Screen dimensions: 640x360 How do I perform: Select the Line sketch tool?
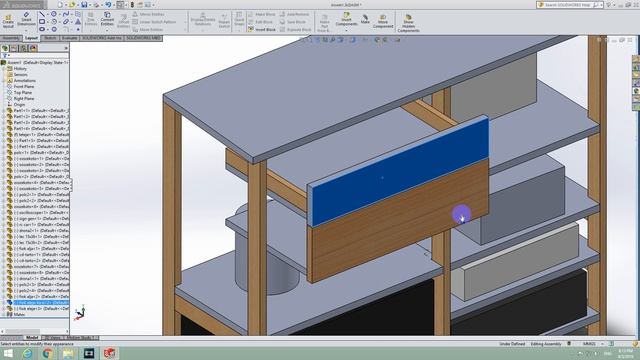42,14
